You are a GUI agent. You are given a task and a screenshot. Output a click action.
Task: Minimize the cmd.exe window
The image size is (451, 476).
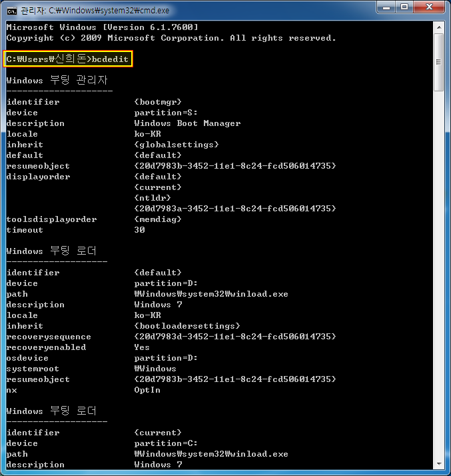(x=386, y=7)
